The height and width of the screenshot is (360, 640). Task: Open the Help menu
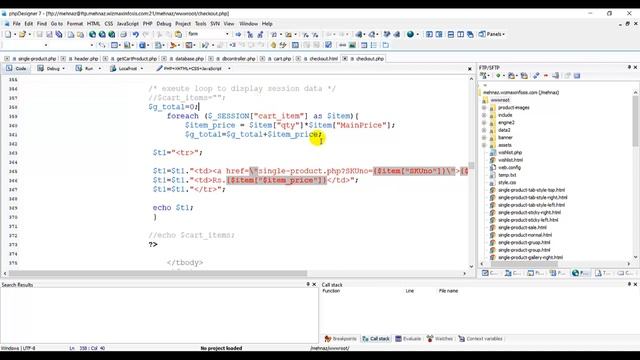pyautogui.click(x=267, y=24)
